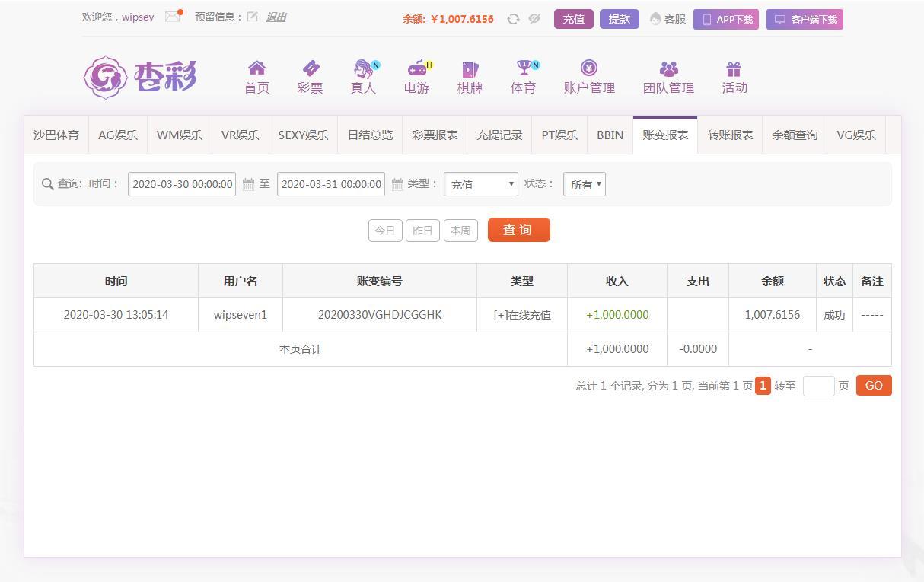Switch to the BBIN tab
This screenshot has width=924, height=582.
click(610, 135)
